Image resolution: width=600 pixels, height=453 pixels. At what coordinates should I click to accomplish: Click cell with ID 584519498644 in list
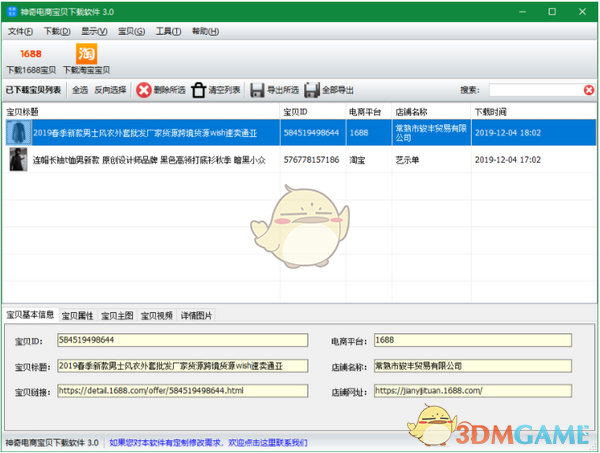point(311,133)
